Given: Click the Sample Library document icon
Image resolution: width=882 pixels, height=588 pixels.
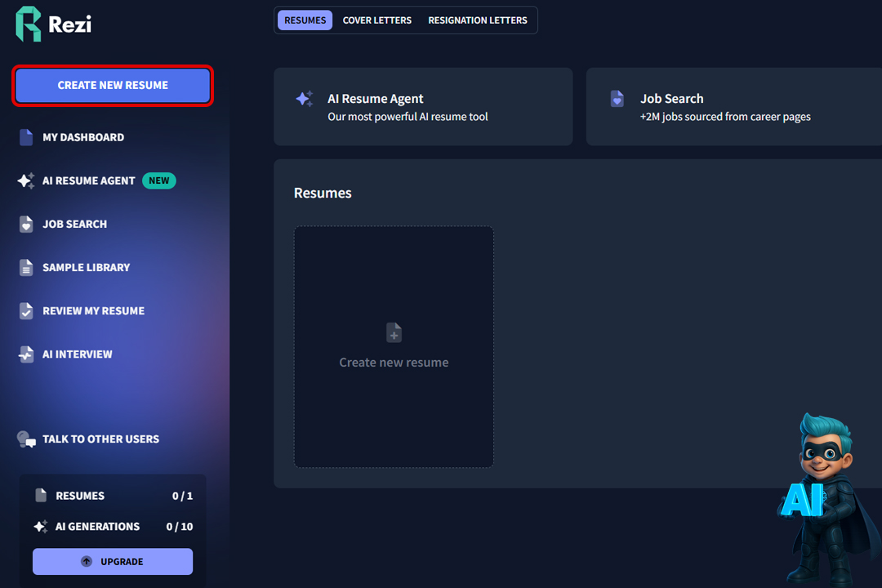Looking at the screenshot, I should point(26,267).
